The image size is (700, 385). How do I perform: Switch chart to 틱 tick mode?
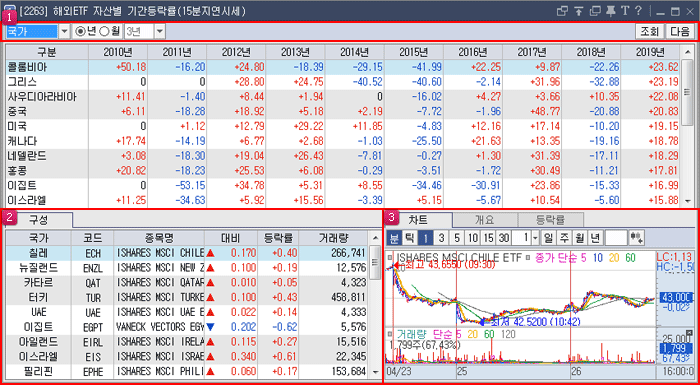coord(409,238)
